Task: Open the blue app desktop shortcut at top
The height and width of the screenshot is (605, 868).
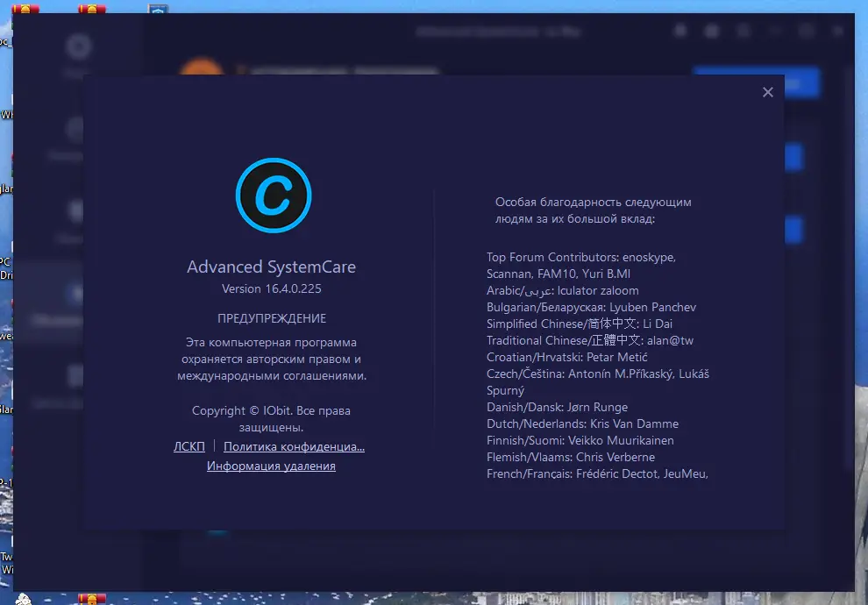Action: click(158, 10)
